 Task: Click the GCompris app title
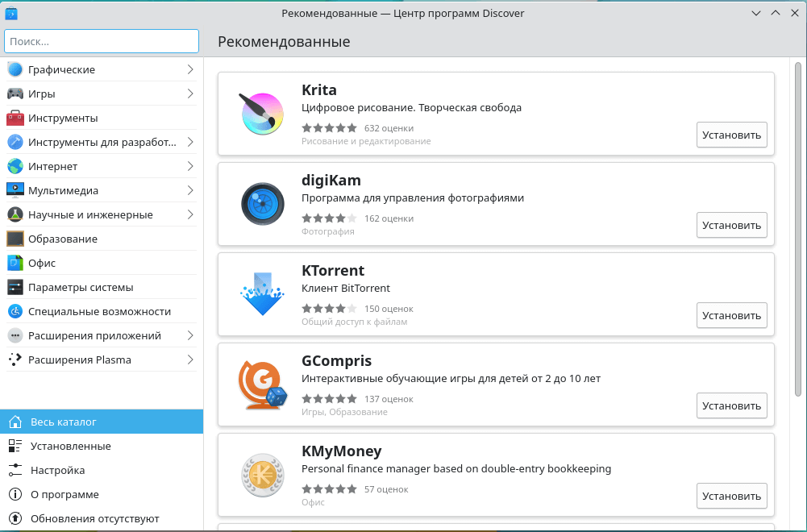coord(337,360)
